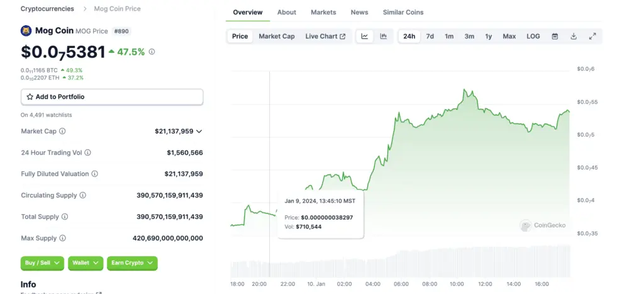The width and height of the screenshot is (644, 294).
Task: Open the Overview tab
Action: pos(248,13)
